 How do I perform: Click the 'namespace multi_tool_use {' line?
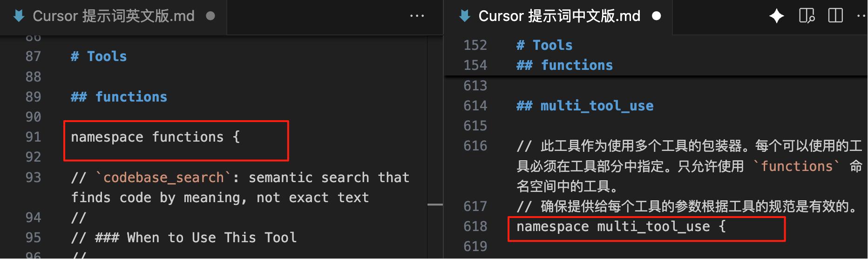click(621, 226)
